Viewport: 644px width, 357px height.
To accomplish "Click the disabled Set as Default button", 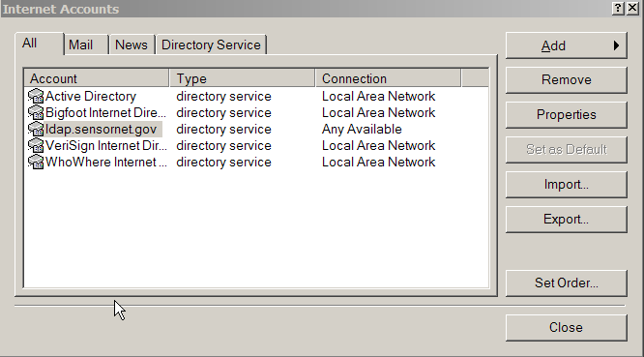I will [x=567, y=150].
